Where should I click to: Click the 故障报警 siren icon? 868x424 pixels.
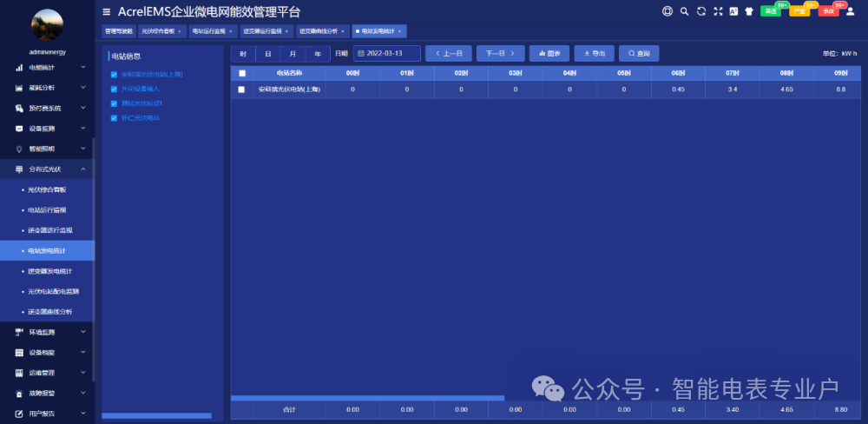[x=19, y=393]
